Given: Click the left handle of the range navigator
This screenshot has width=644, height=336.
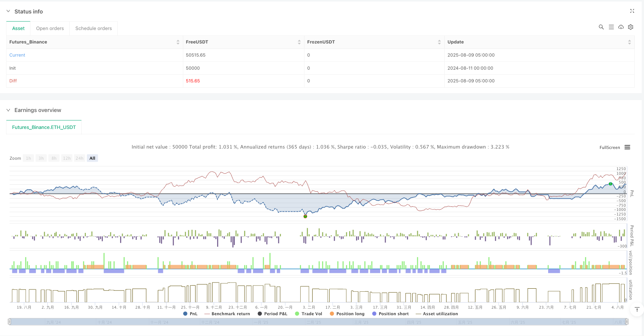Looking at the screenshot, I should coord(10,321).
